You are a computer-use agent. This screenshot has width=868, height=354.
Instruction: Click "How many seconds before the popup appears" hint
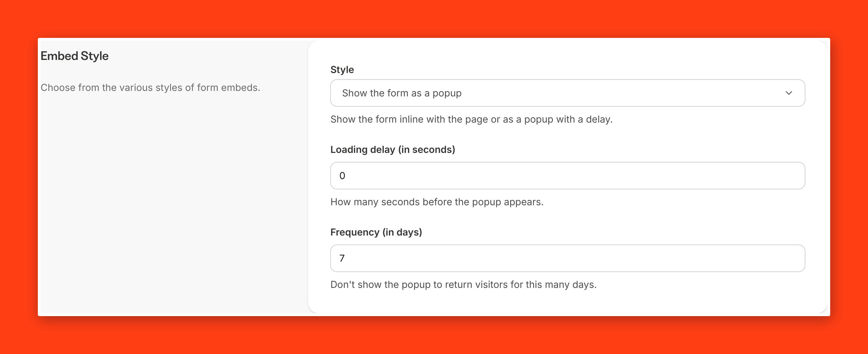437,202
